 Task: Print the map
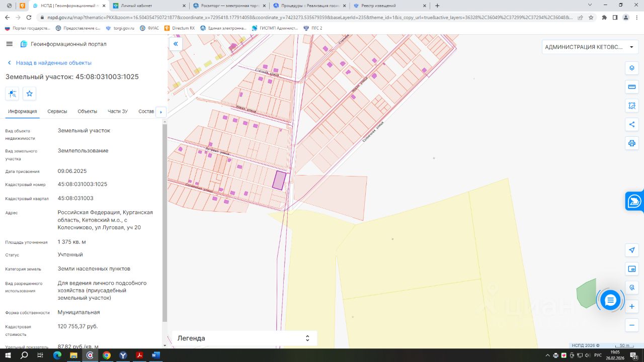pyautogui.click(x=632, y=143)
